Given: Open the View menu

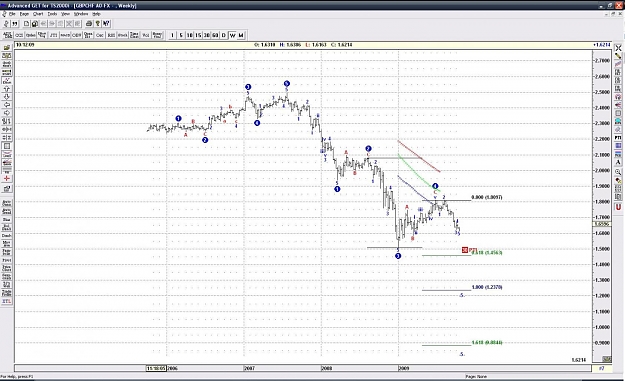Looking at the screenshot, I should pyautogui.click(x=65, y=14).
